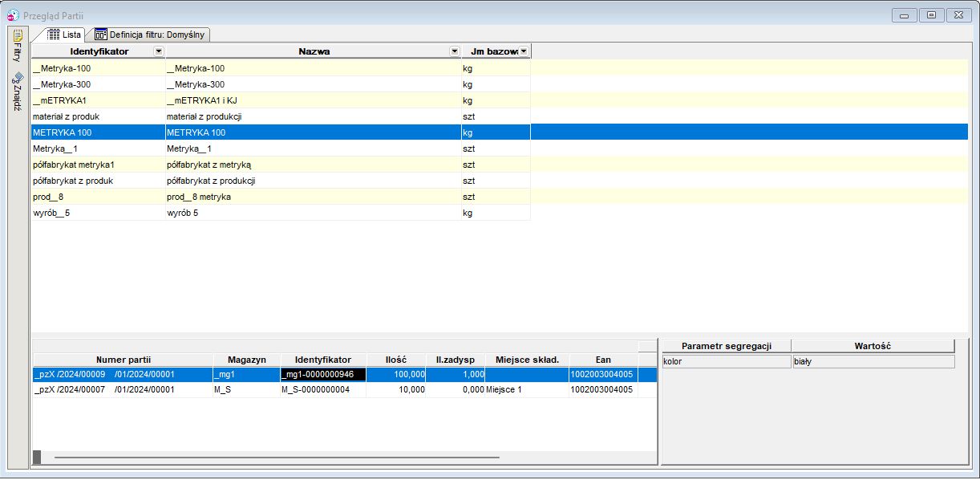Click the name cell wyrób 5
Viewport: 980px width, 480px height.
pos(313,213)
